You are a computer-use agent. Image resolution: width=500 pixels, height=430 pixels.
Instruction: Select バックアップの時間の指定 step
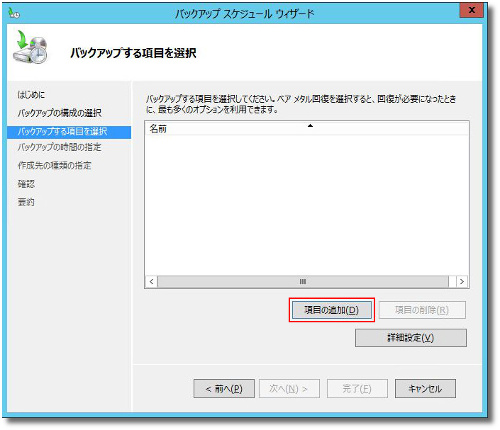click(x=59, y=147)
